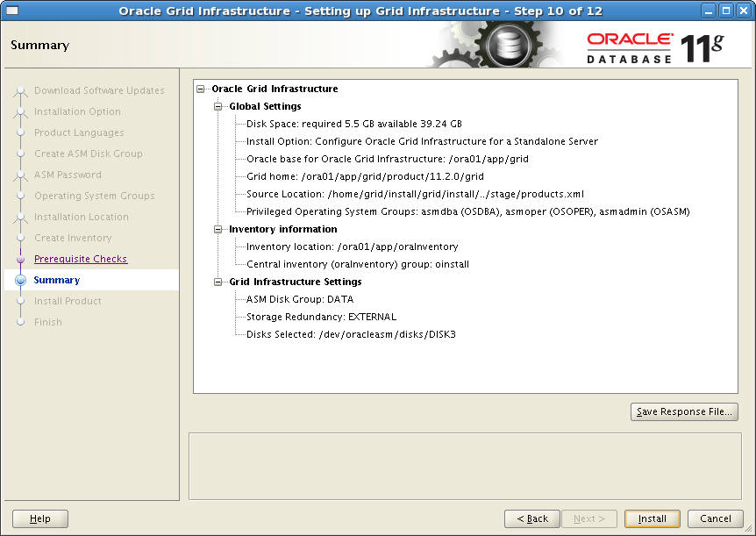
Task: Select the Summary step in sidebar
Action: pos(56,280)
